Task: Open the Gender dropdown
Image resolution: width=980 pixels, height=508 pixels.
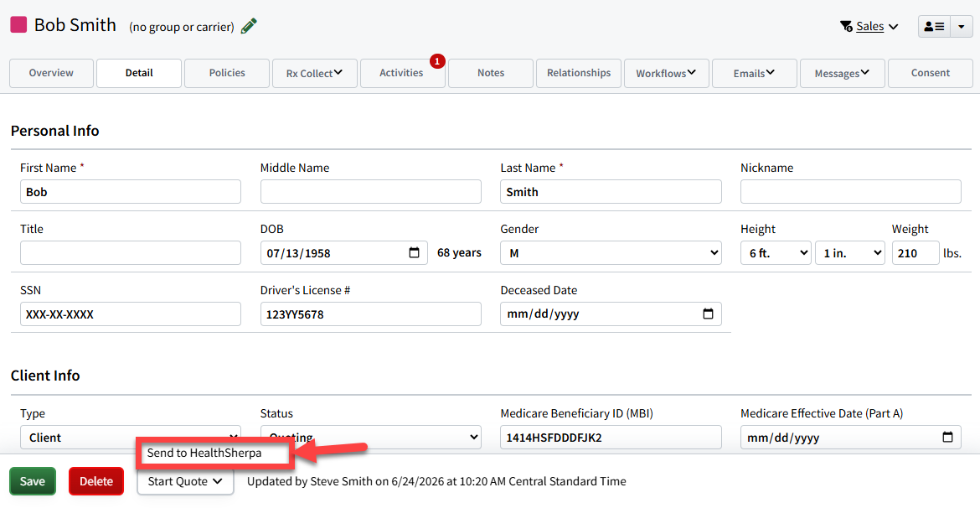Action: (611, 253)
